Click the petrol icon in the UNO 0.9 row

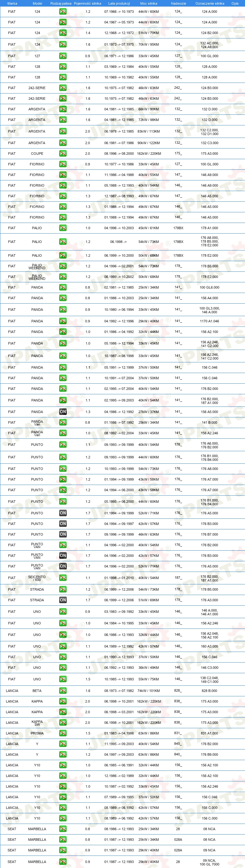[63, 612]
